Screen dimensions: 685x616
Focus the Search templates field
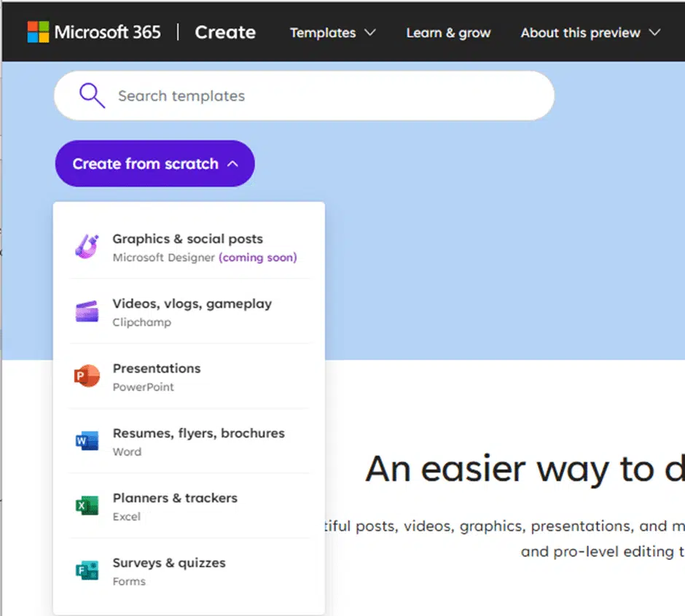tap(304, 95)
